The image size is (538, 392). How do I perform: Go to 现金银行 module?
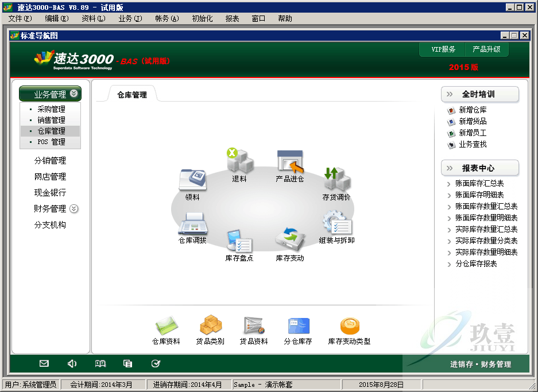50,193
